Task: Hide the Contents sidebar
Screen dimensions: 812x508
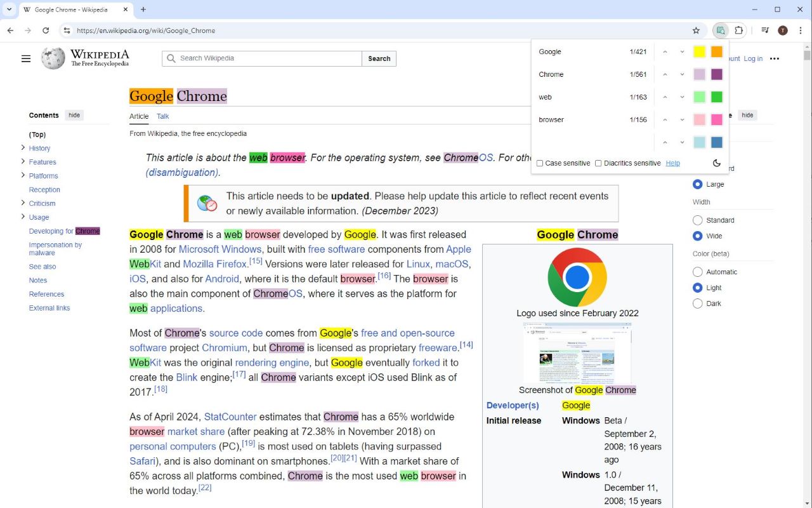Action: coord(74,116)
